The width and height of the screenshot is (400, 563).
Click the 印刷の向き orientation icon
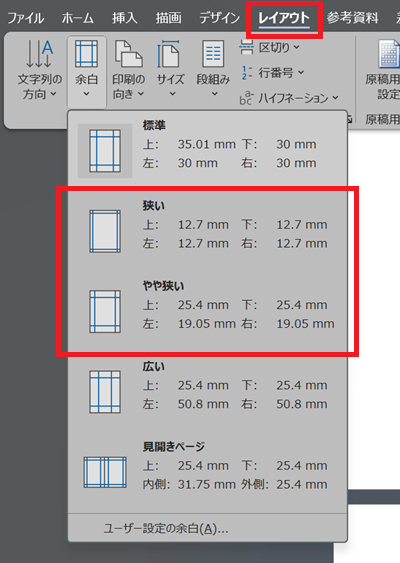coord(129,54)
